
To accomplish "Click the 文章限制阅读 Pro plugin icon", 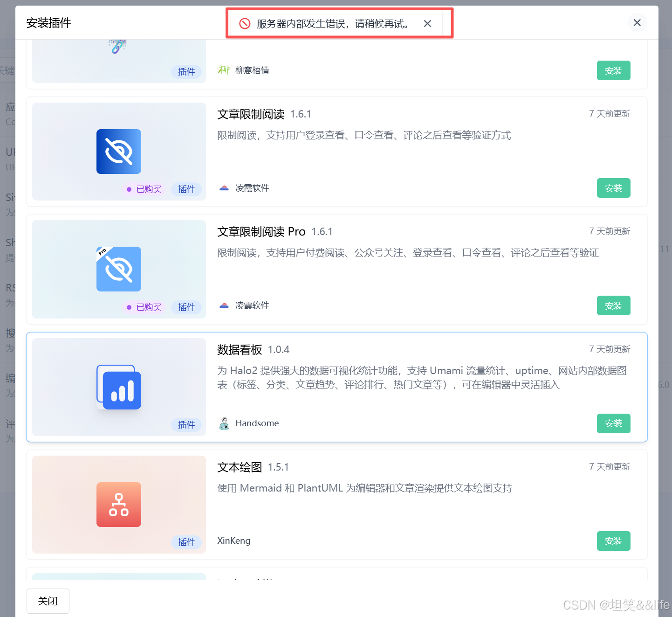I will click(x=118, y=269).
